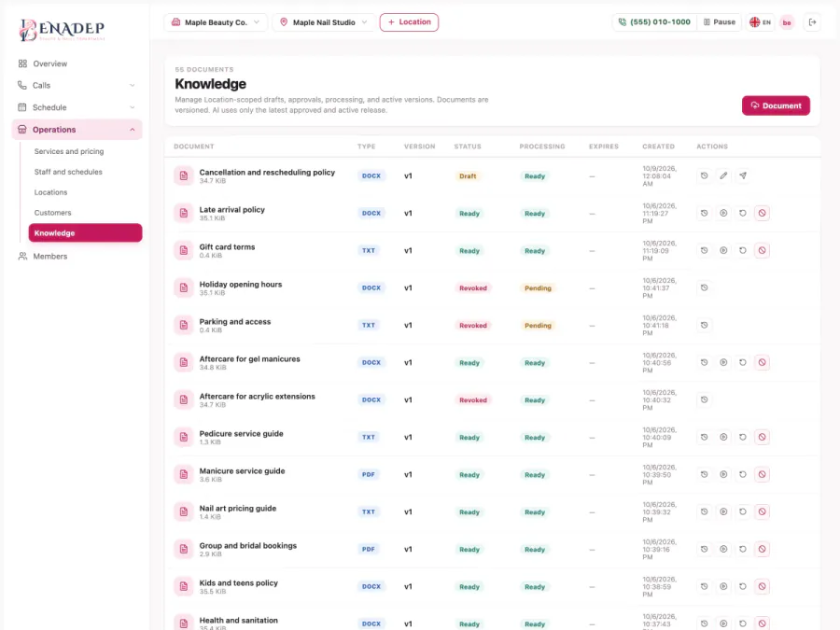Click the logout icon in the header
The image size is (840, 630).
point(812,22)
